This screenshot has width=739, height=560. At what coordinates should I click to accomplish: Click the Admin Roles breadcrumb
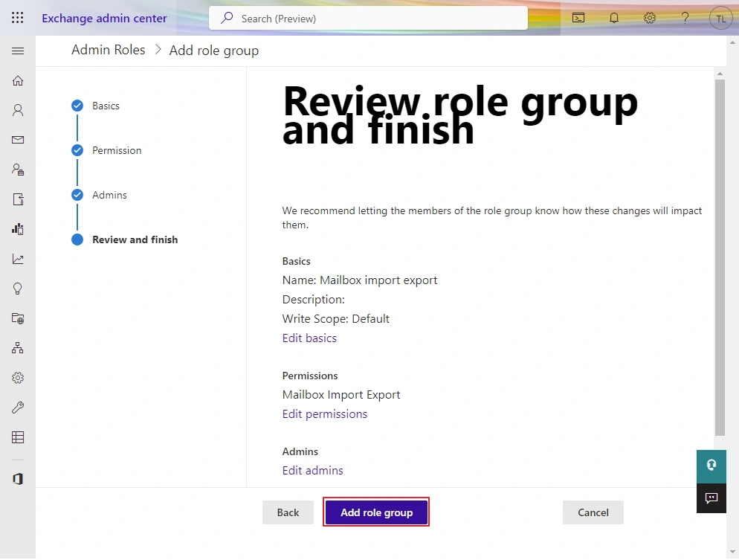click(109, 50)
